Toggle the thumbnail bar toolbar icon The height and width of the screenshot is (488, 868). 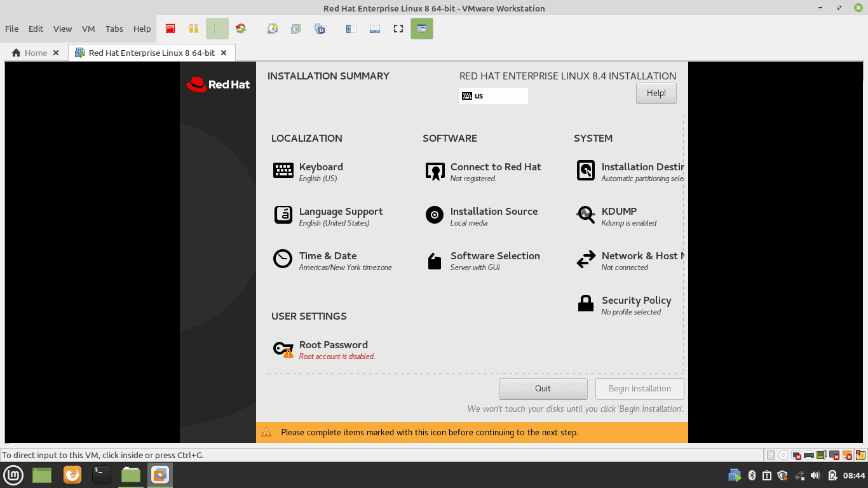point(375,29)
